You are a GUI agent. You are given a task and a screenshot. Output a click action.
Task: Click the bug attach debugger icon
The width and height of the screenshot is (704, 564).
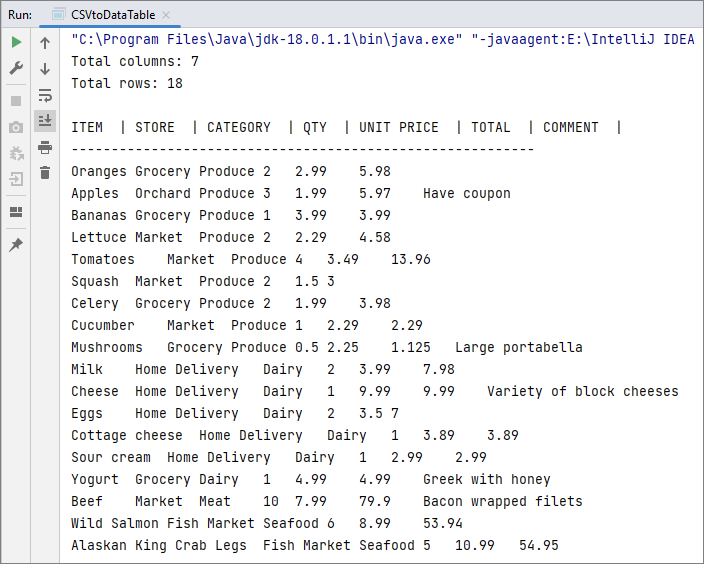click(16, 154)
